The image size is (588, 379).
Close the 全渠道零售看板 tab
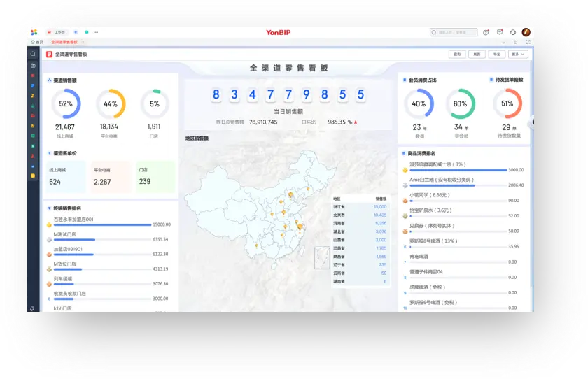[83, 42]
